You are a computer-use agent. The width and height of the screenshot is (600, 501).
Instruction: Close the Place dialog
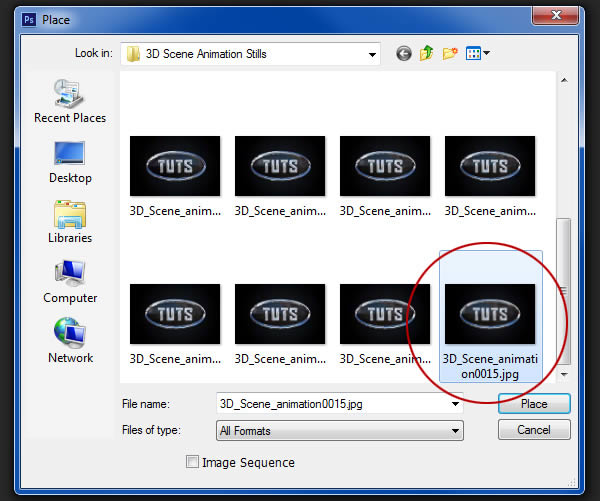556,15
